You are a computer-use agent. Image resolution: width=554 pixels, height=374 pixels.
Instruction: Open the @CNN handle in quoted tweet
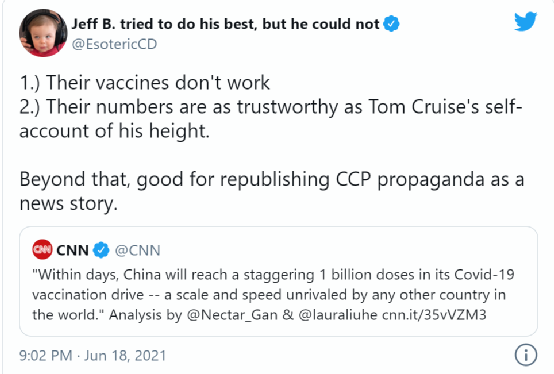pos(137,250)
